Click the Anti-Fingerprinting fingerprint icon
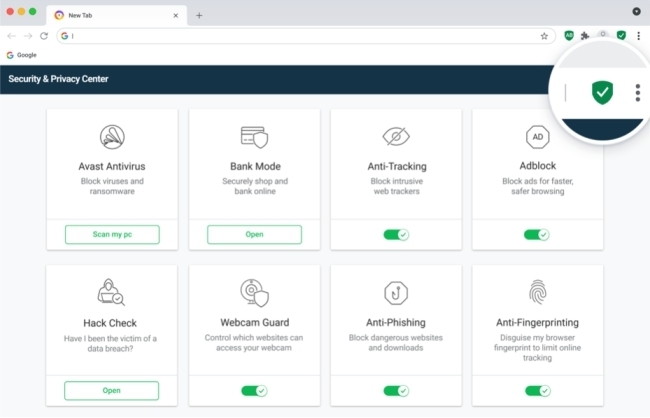 tap(538, 293)
